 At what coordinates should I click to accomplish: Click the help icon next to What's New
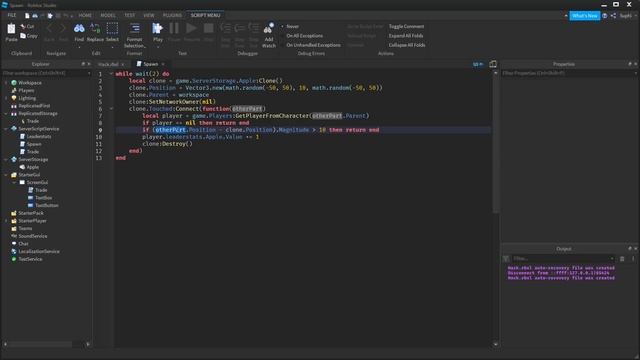(604, 16)
